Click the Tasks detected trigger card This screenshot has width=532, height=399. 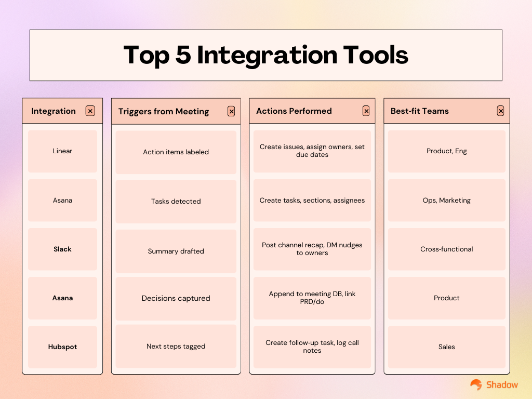pyautogui.click(x=176, y=201)
